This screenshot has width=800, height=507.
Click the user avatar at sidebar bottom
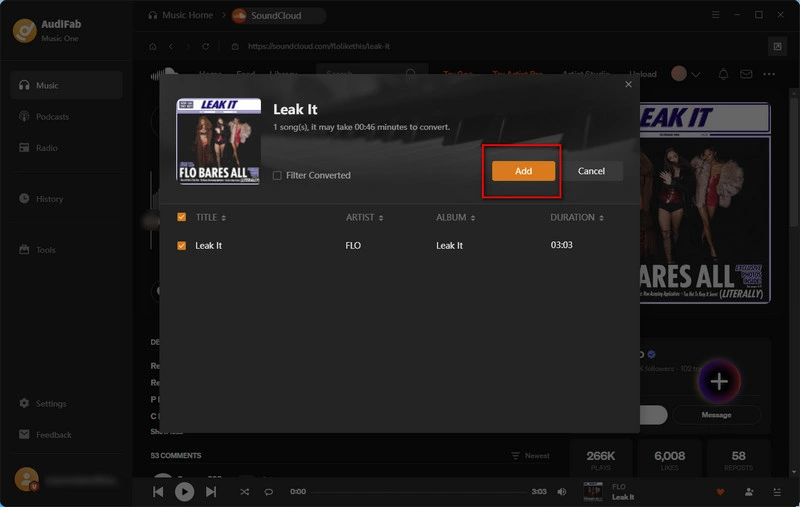pos(27,479)
